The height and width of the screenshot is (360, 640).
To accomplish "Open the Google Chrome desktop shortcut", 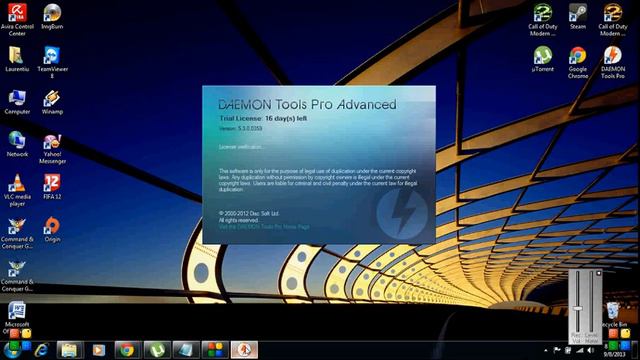I will coord(578,62).
